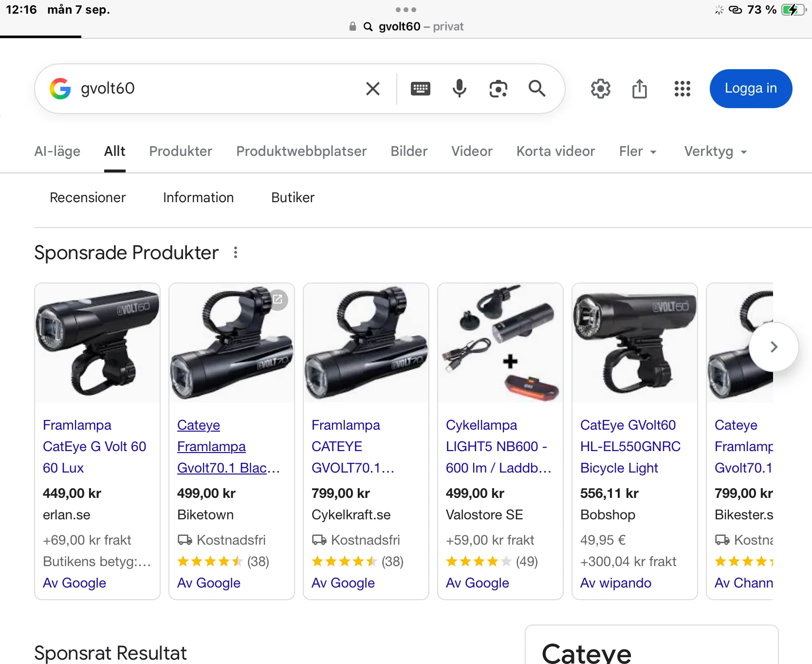Tap the Cateye knowledge panel title
Image resolution: width=812 pixels, height=664 pixels.
[x=586, y=653]
